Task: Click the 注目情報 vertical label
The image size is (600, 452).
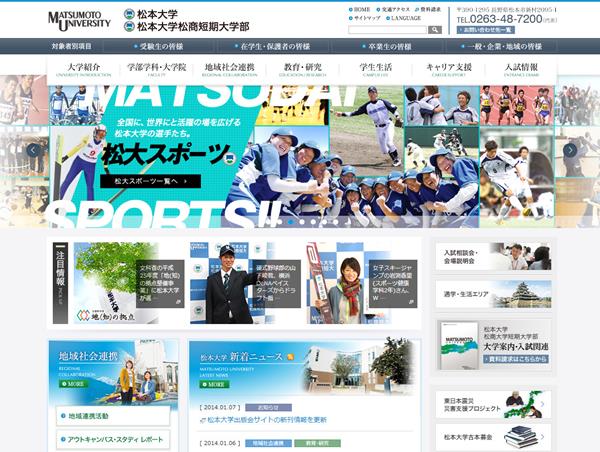Action: [60, 283]
